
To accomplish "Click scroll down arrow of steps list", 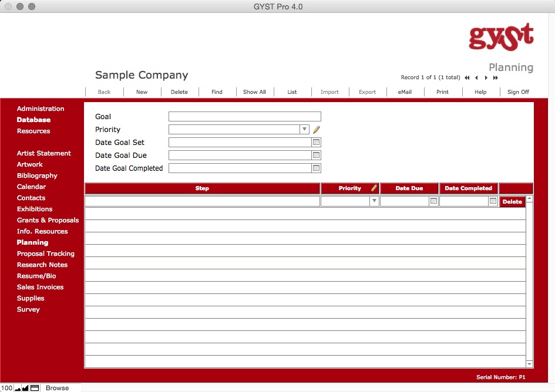I will pyautogui.click(x=530, y=364).
